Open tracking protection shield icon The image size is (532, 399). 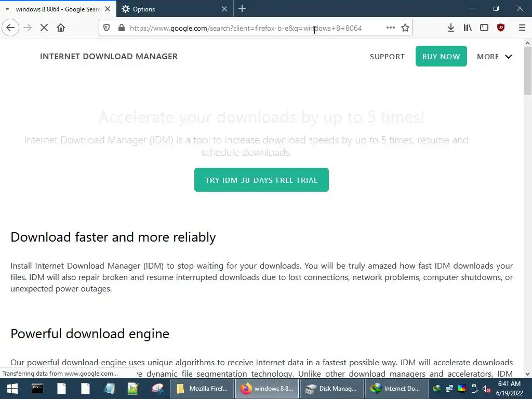coord(107,28)
